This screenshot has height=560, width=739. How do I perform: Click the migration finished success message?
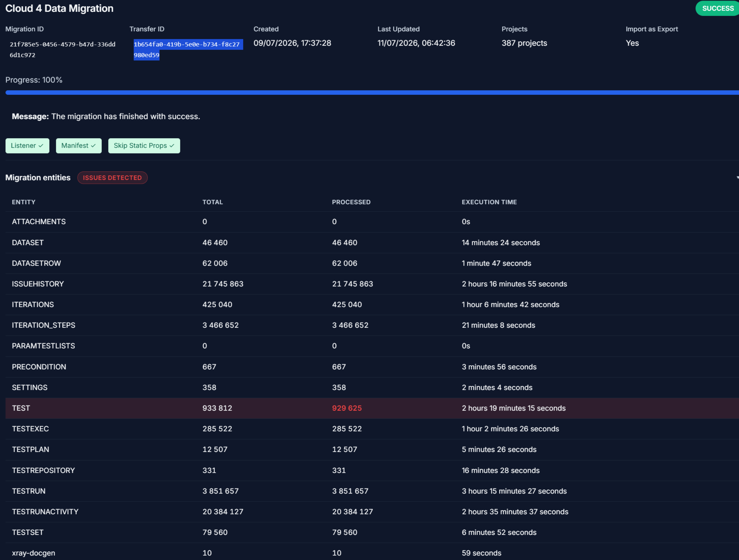(106, 116)
